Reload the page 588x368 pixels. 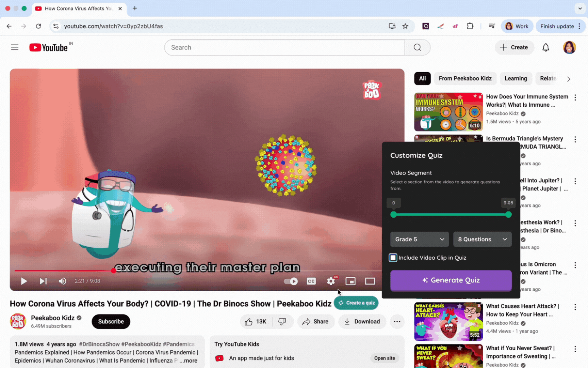coord(38,26)
